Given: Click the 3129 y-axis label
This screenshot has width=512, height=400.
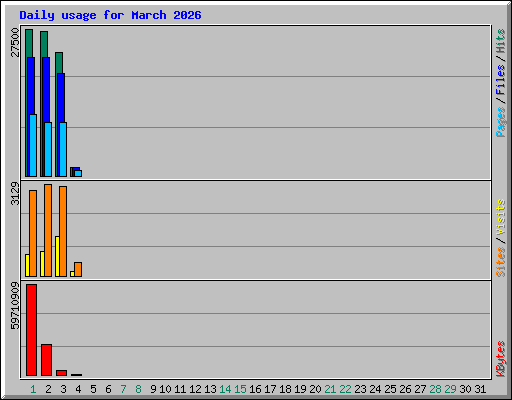Looking at the screenshot, I should click(x=15, y=193).
